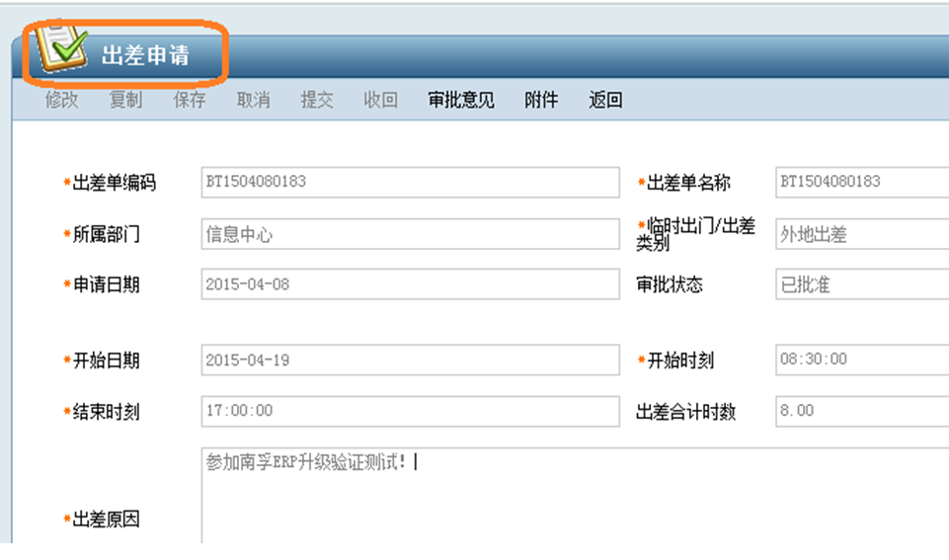Viewport: 949px width, 560px height.
Task: Open 审批意见 from the toolbar
Action: [x=461, y=100]
